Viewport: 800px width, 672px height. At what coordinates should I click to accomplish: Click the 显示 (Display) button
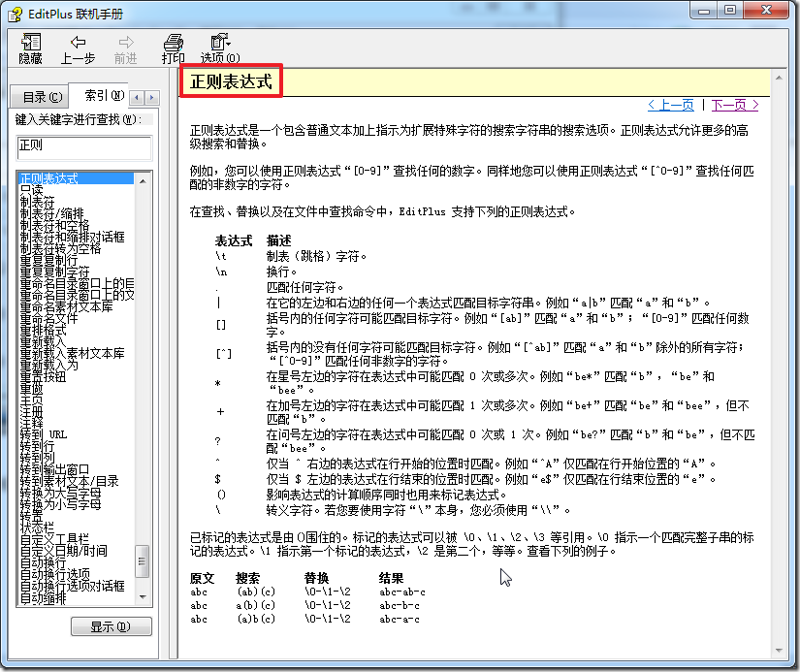pyautogui.click(x=111, y=626)
